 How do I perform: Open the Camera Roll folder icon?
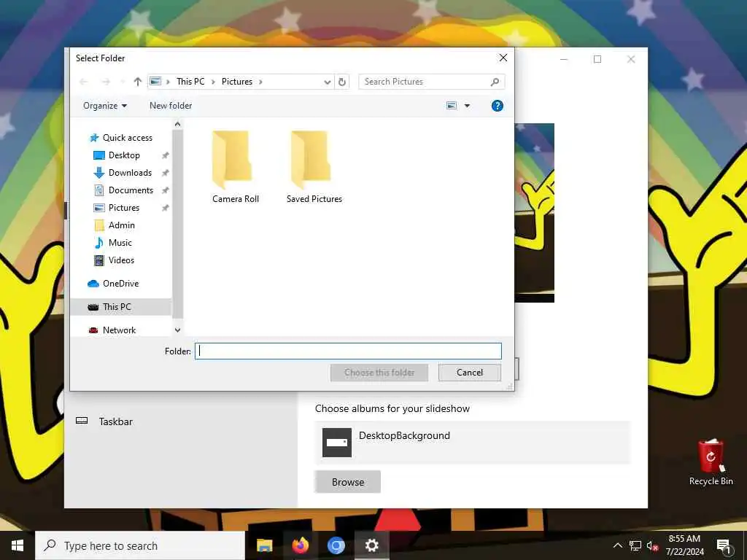232,160
